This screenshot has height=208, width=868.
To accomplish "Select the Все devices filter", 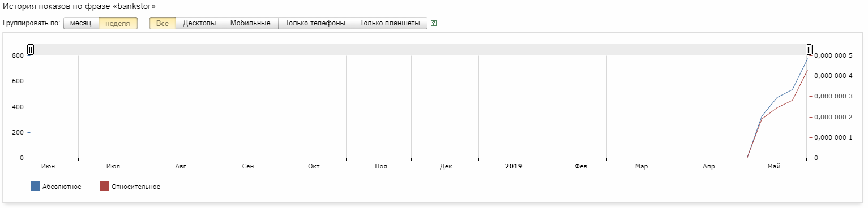I will [163, 23].
